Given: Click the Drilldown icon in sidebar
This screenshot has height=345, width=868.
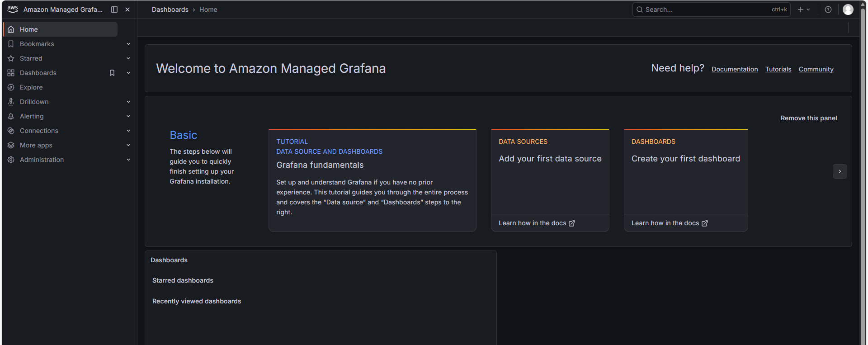Looking at the screenshot, I should pos(11,102).
